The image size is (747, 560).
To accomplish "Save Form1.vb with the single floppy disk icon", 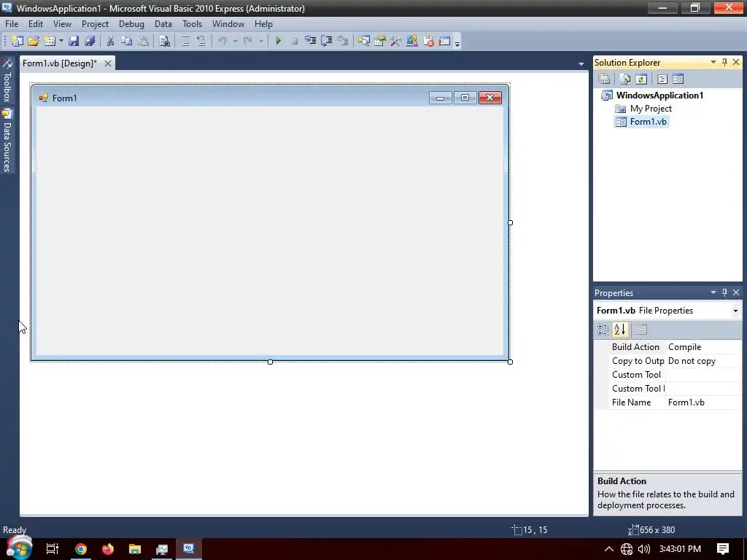I will point(74,41).
